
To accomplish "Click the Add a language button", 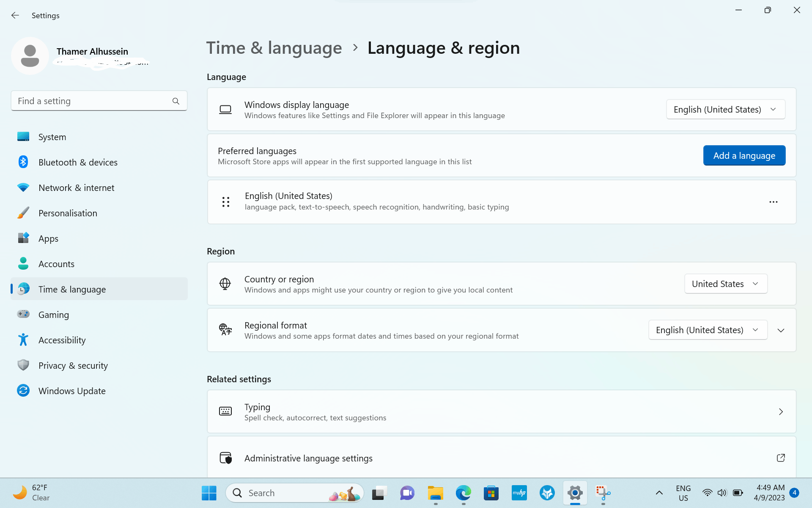I will click(744, 156).
